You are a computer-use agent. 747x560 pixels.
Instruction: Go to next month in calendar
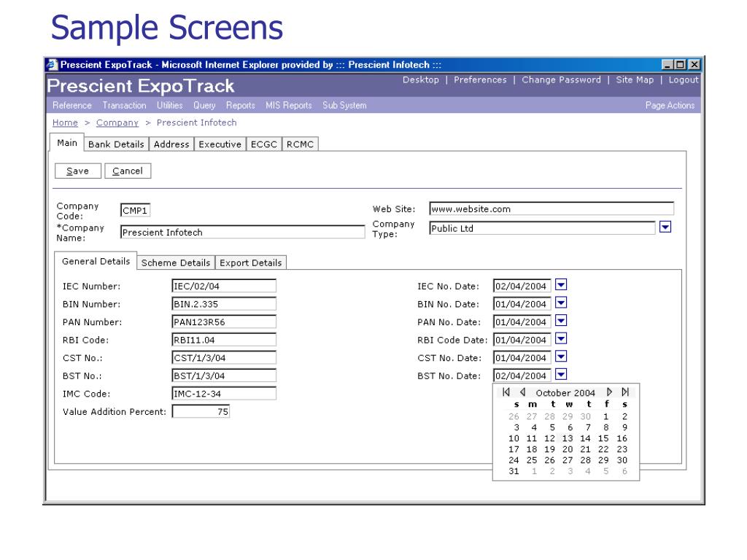tap(609, 392)
